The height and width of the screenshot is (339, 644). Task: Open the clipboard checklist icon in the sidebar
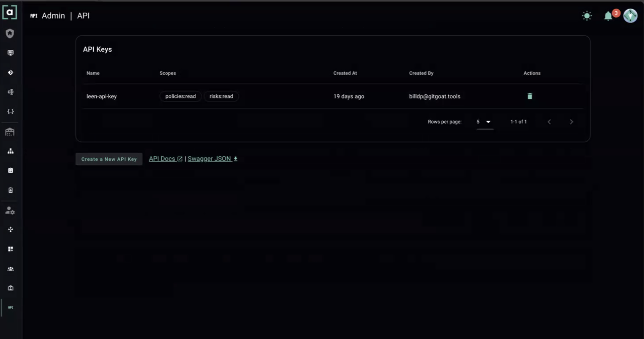[11, 171]
